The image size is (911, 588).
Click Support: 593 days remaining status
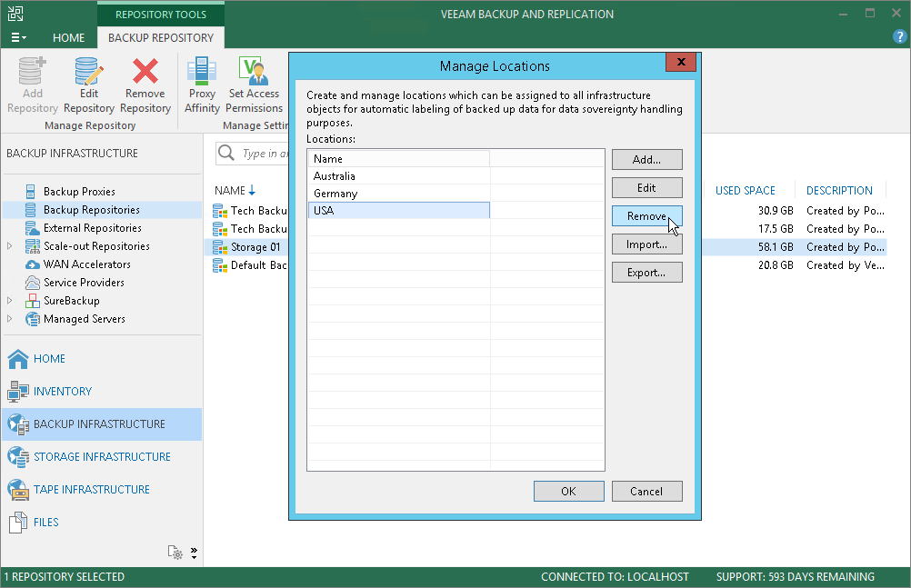point(795,577)
